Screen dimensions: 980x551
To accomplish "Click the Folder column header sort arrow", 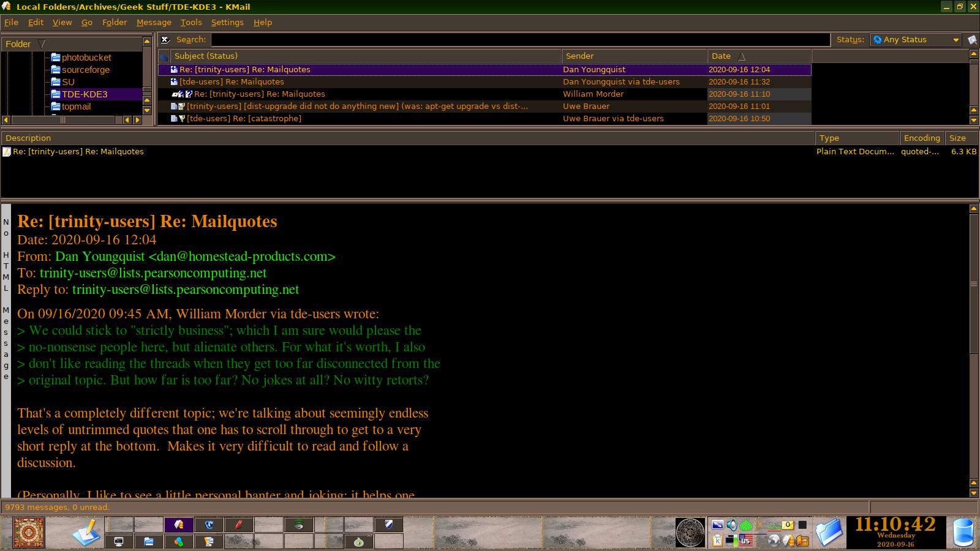I will pyautogui.click(x=42, y=44).
